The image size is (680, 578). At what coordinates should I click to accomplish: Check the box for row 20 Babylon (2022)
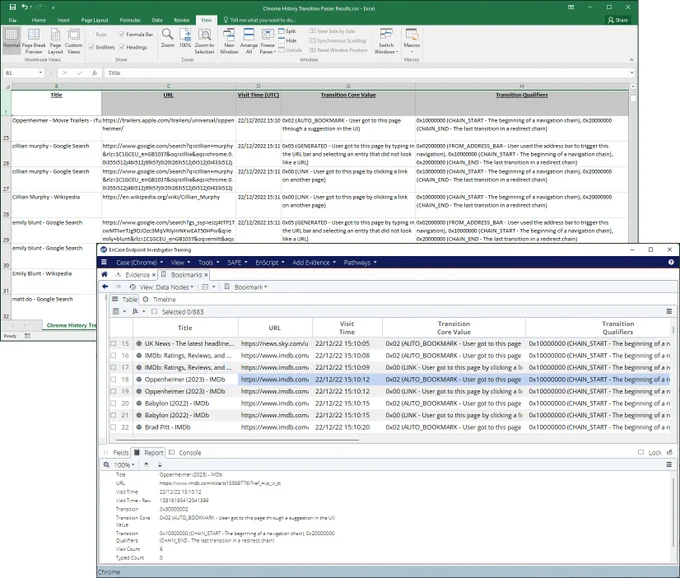[113, 403]
